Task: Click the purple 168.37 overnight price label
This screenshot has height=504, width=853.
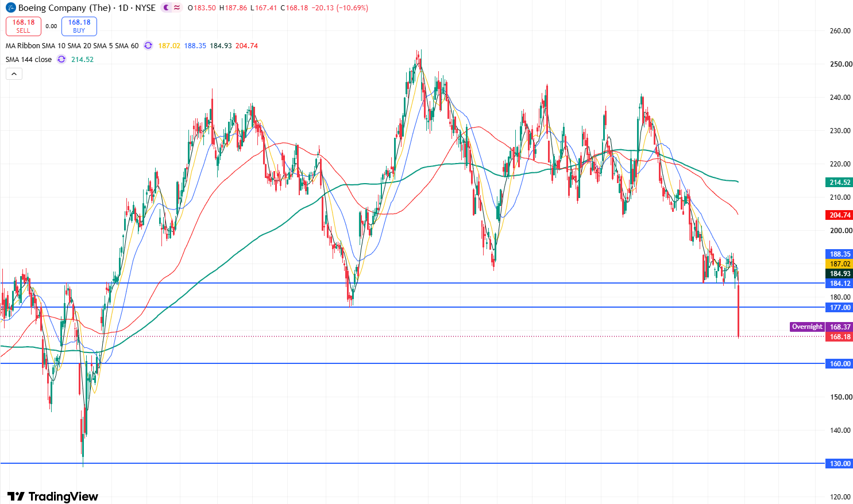Action: click(840, 327)
